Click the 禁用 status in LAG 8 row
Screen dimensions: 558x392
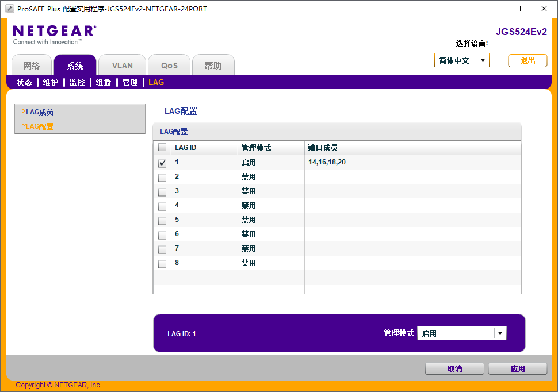click(x=249, y=263)
